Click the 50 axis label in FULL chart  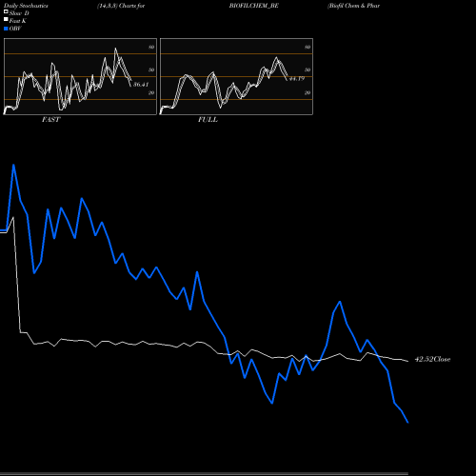[x=307, y=69]
